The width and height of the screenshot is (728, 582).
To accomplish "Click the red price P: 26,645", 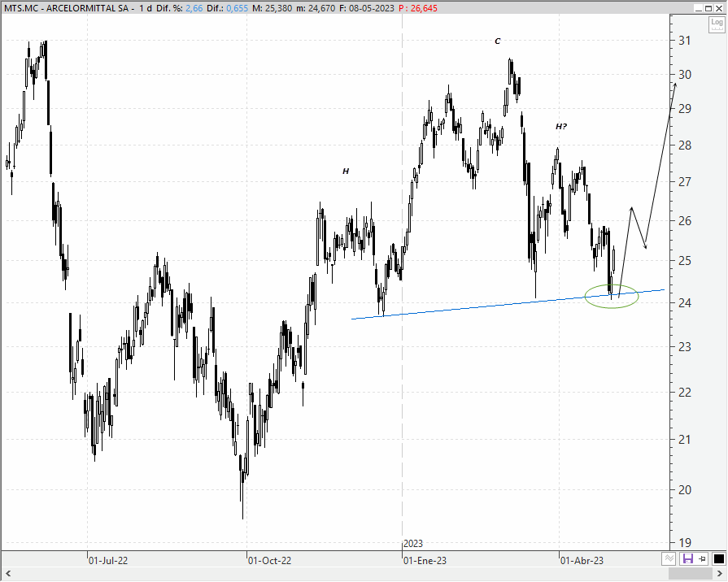I will coord(418,8).
